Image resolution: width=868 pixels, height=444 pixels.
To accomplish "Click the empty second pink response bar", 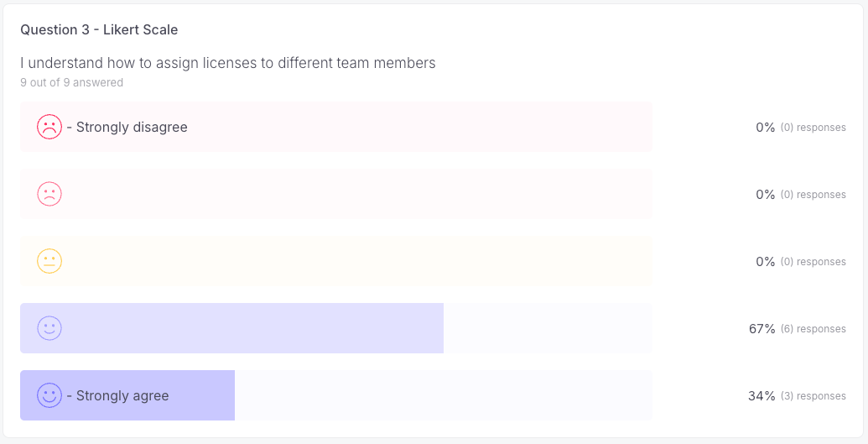I will coord(336,194).
